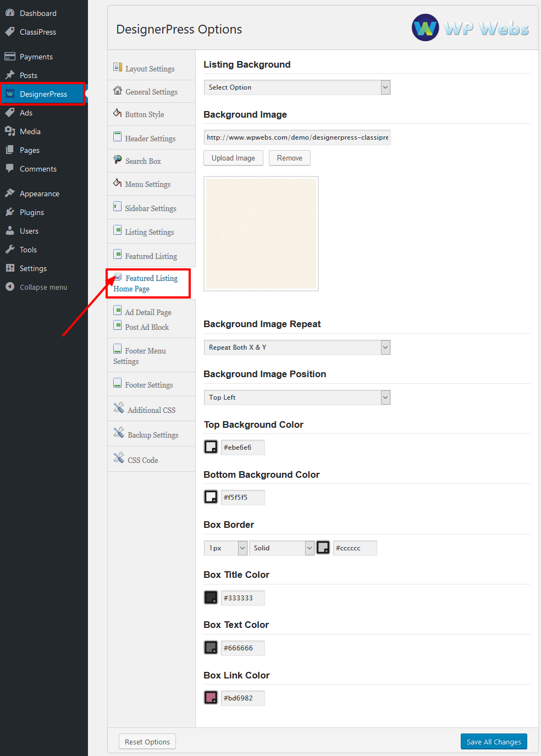The width and height of the screenshot is (541, 756).
Task: Open the Ad Detail Page tab
Action: click(x=148, y=312)
